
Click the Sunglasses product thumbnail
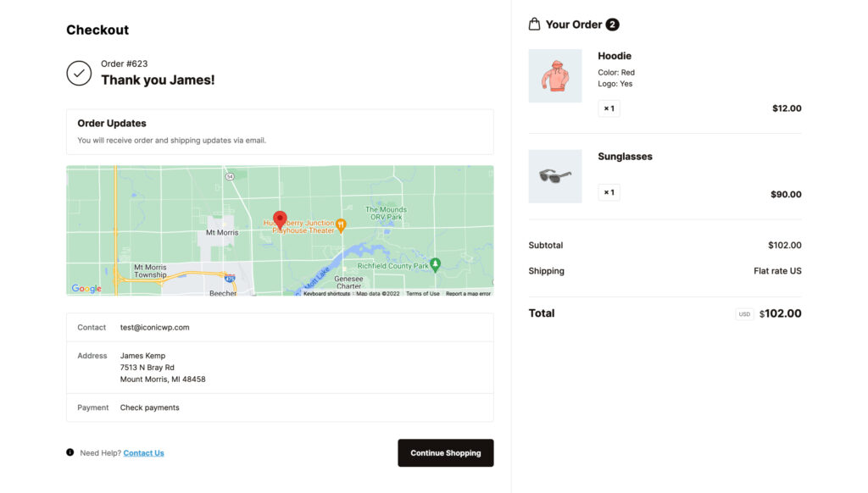(555, 175)
